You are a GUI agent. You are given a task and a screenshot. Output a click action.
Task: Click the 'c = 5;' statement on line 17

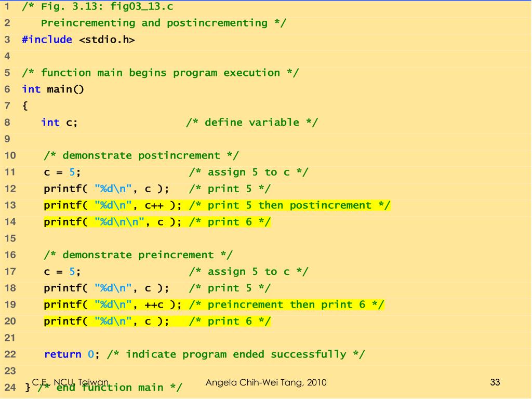pos(62,271)
